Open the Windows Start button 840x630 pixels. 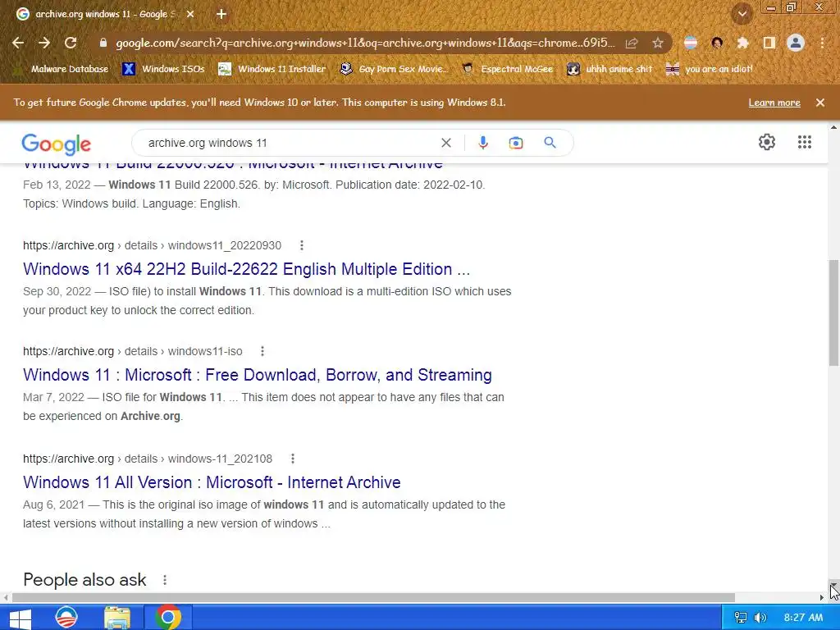click(21, 619)
